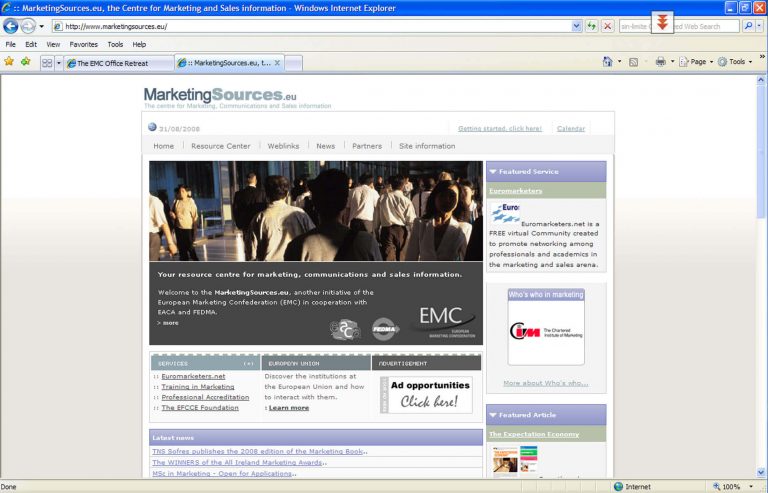The height and width of the screenshot is (493, 768).
Task: Open the Calendar link
Action: point(571,128)
